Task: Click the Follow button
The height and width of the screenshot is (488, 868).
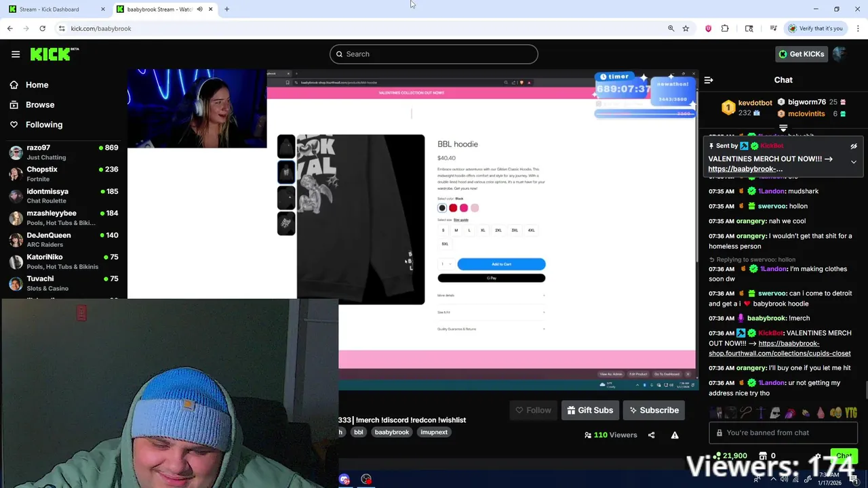Action: (533, 410)
